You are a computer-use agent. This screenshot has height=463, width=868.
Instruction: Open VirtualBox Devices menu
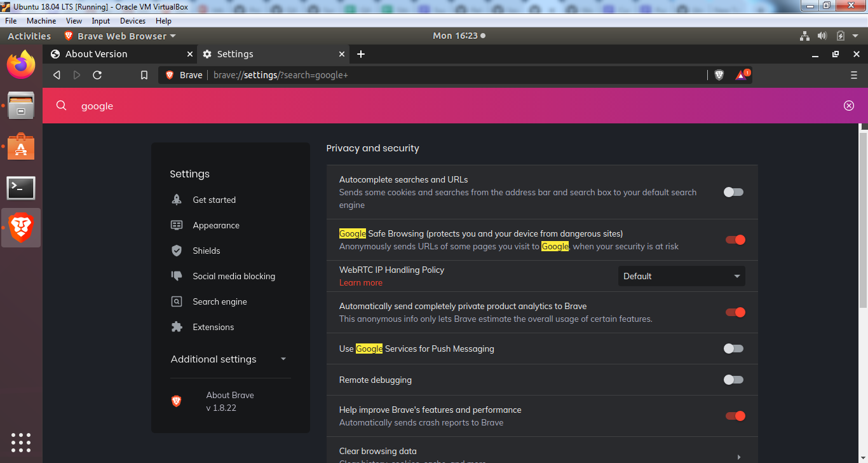[x=133, y=21]
